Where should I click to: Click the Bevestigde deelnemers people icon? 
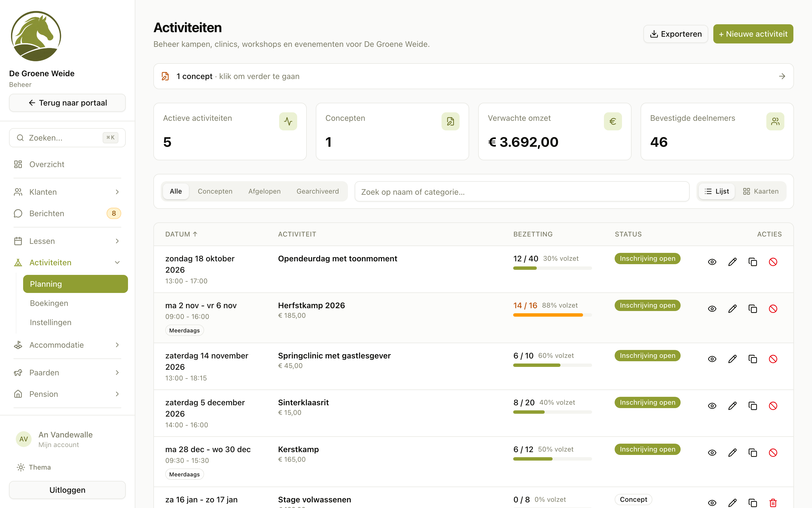775,121
